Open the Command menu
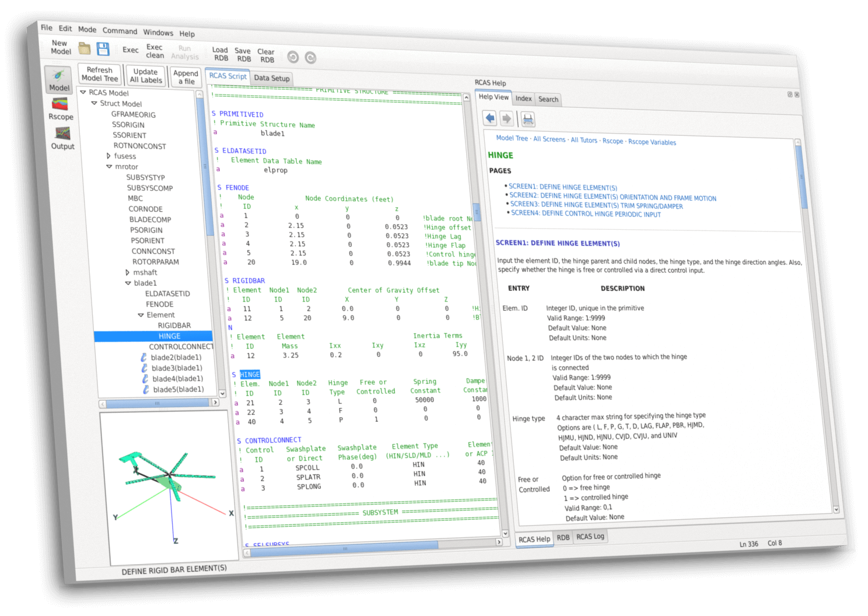This screenshot has height=616, width=868. tap(120, 31)
